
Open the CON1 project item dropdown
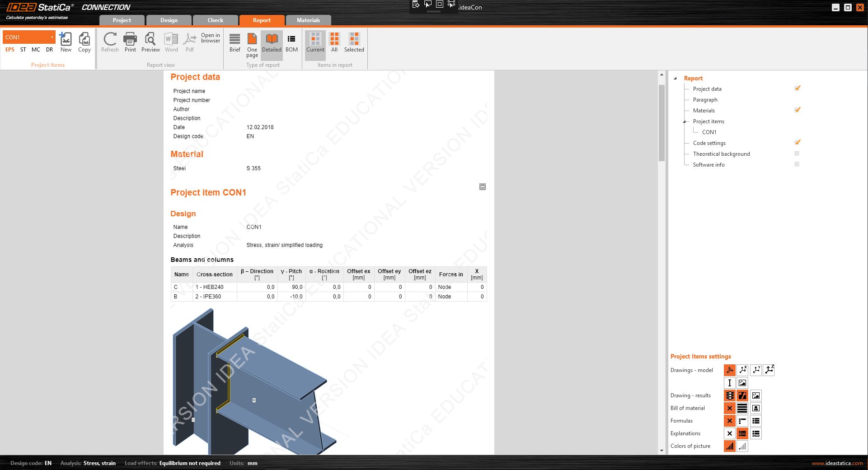(x=52, y=37)
